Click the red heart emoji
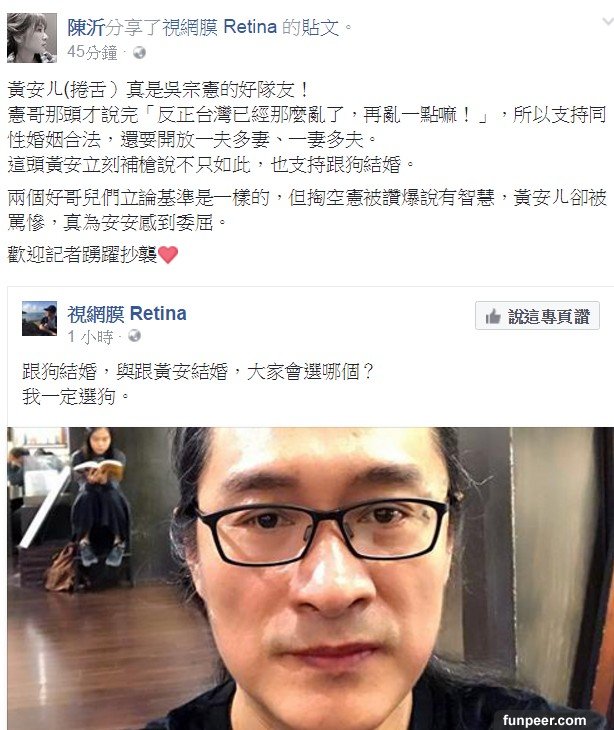 168,255
